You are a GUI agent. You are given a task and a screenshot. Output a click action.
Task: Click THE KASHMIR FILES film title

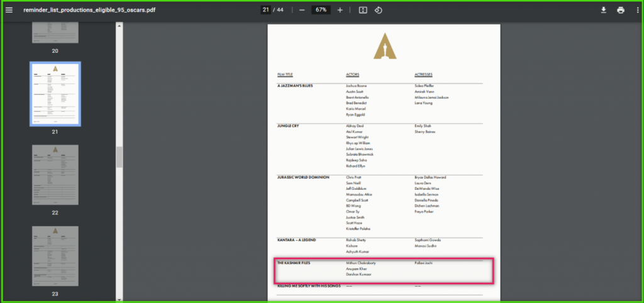coord(294,263)
